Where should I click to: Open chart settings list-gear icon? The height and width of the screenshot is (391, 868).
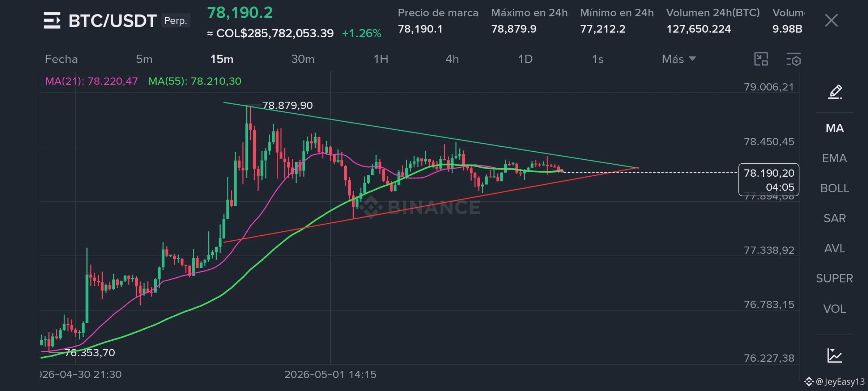pos(793,59)
